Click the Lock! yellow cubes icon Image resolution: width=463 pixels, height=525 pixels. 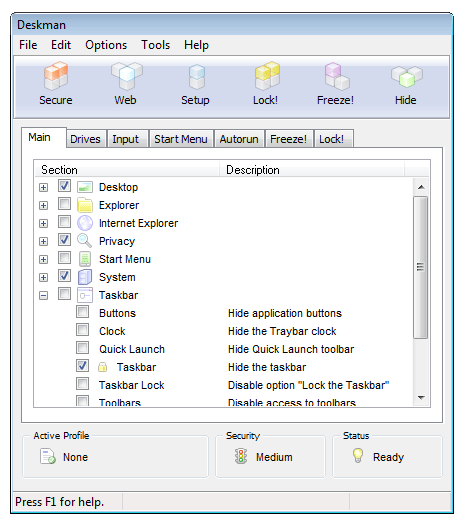point(267,76)
